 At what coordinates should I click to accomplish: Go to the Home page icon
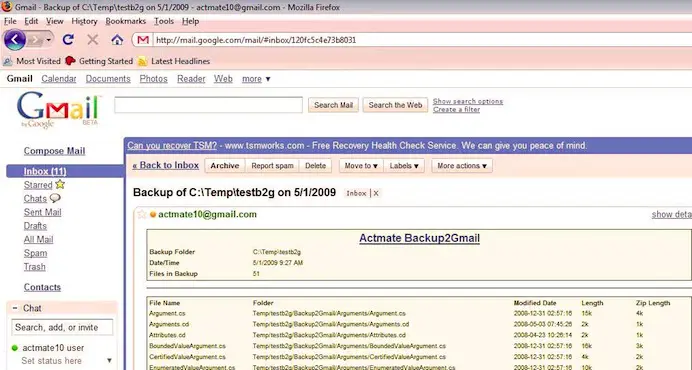(x=117, y=40)
